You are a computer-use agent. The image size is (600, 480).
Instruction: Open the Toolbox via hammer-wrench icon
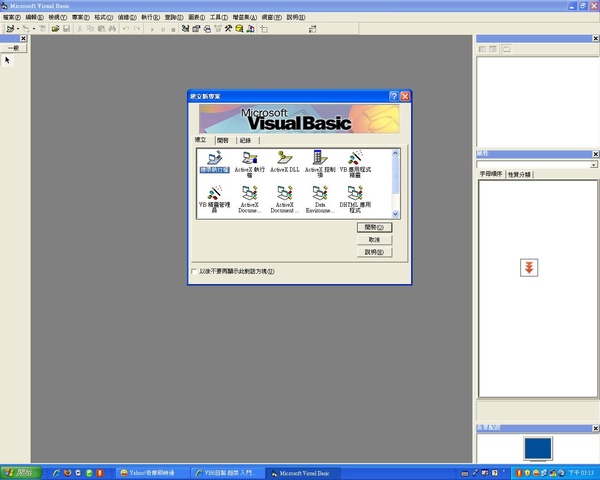point(228,29)
